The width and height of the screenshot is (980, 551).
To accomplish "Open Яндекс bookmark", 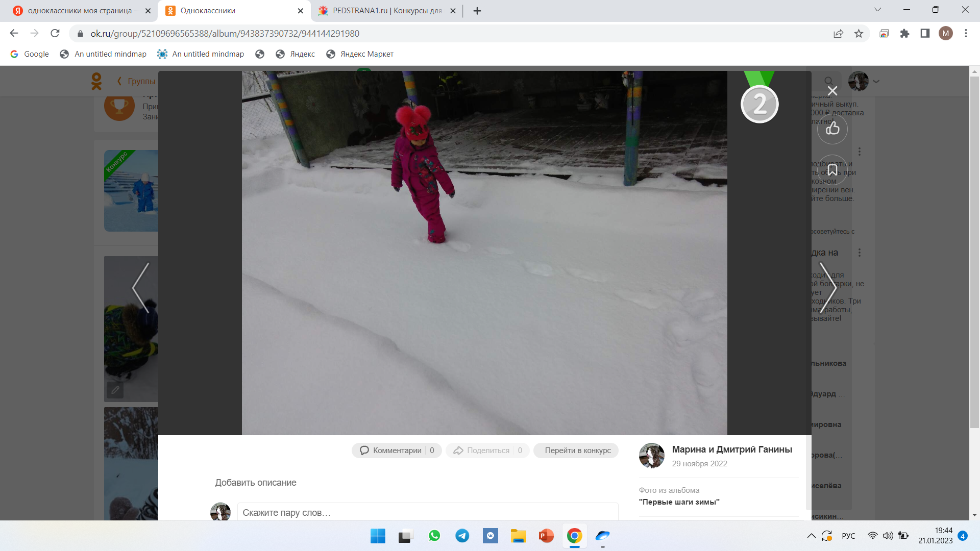I will [x=295, y=54].
